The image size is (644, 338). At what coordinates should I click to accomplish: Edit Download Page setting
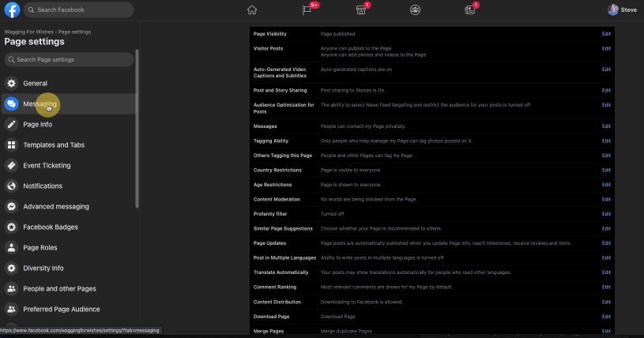(x=606, y=317)
